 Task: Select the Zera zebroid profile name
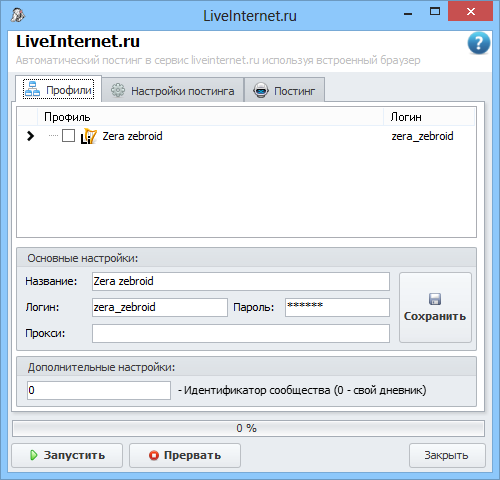[x=132, y=136]
